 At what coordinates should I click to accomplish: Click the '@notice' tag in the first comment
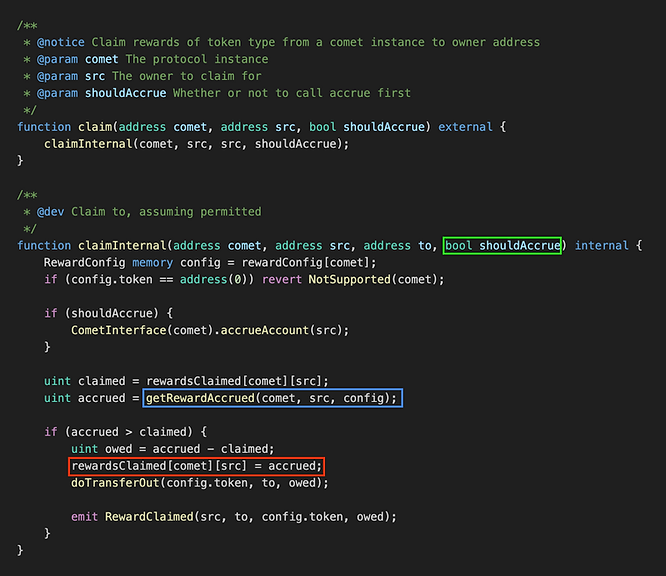tap(60, 42)
